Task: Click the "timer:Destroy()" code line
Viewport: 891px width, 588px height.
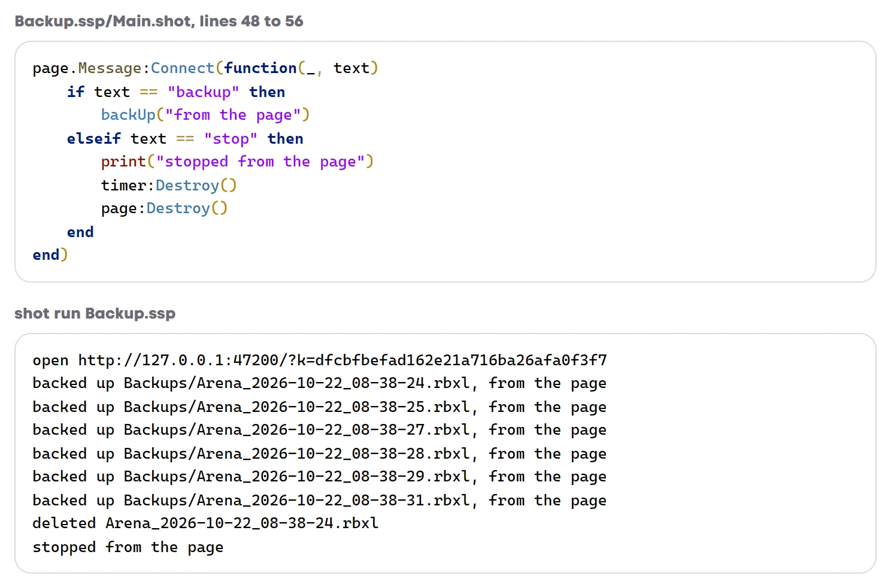Action: 169,185
